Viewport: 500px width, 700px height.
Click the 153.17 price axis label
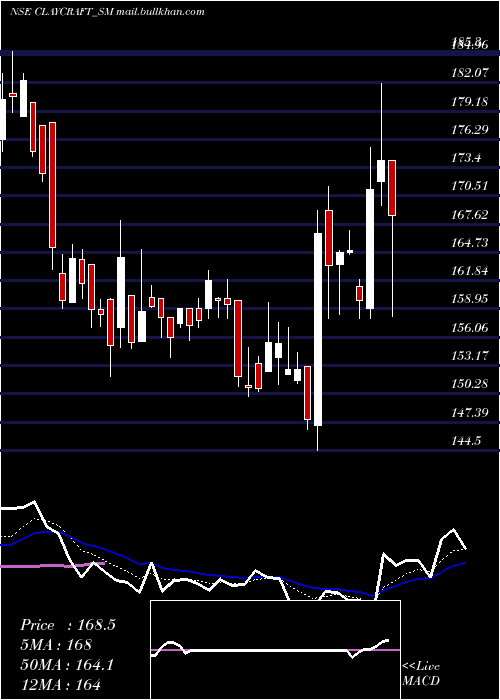pyautogui.click(x=470, y=356)
